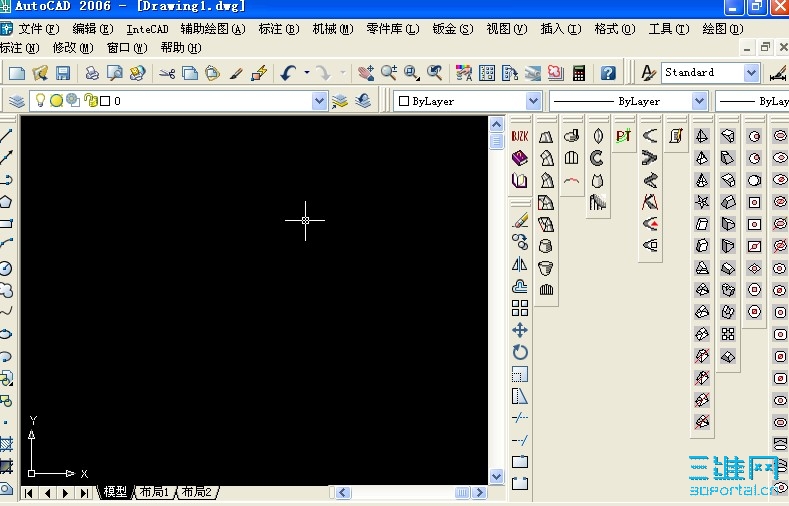The width and height of the screenshot is (789, 506).
Task: Click the Copy to clipboard icon
Action: pos(190,73)
